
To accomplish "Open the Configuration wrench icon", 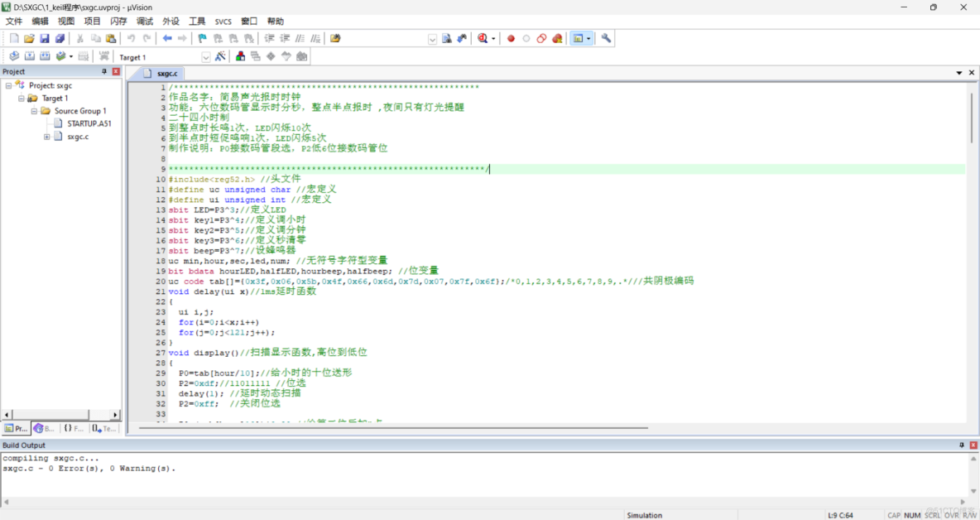I will 606,39.
